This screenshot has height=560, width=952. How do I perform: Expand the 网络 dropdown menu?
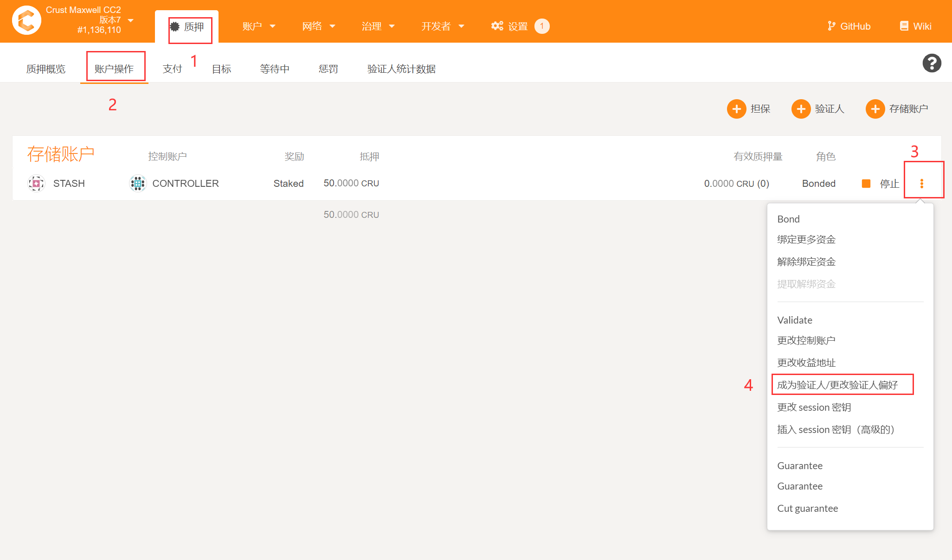(318, 26)
